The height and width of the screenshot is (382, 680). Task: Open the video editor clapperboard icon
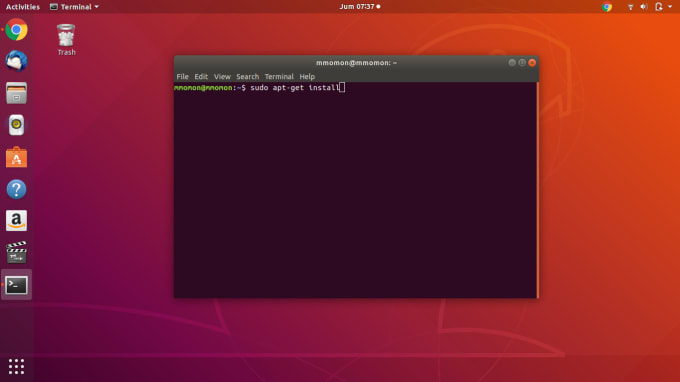click(16, 252)
